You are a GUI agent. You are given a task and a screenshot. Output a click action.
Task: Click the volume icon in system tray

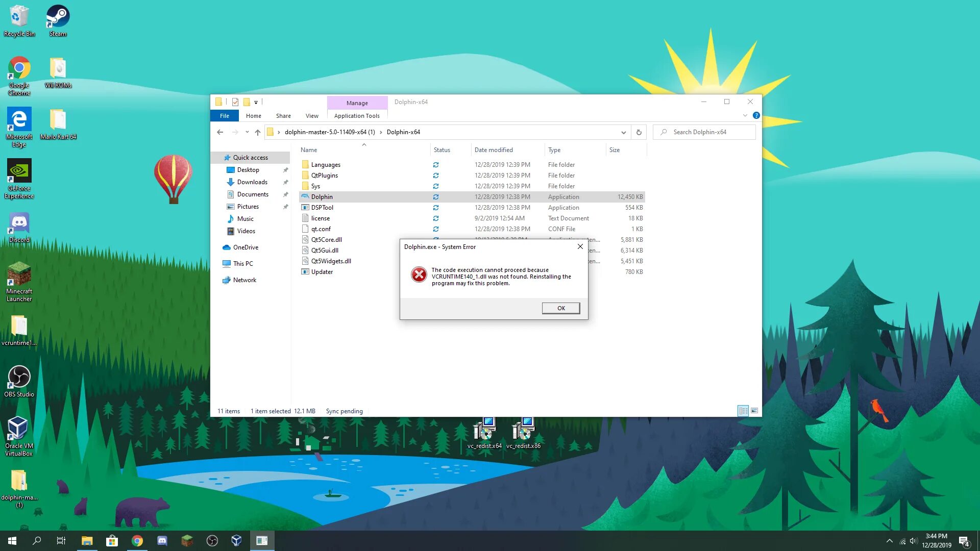click(x=914, y=541)
